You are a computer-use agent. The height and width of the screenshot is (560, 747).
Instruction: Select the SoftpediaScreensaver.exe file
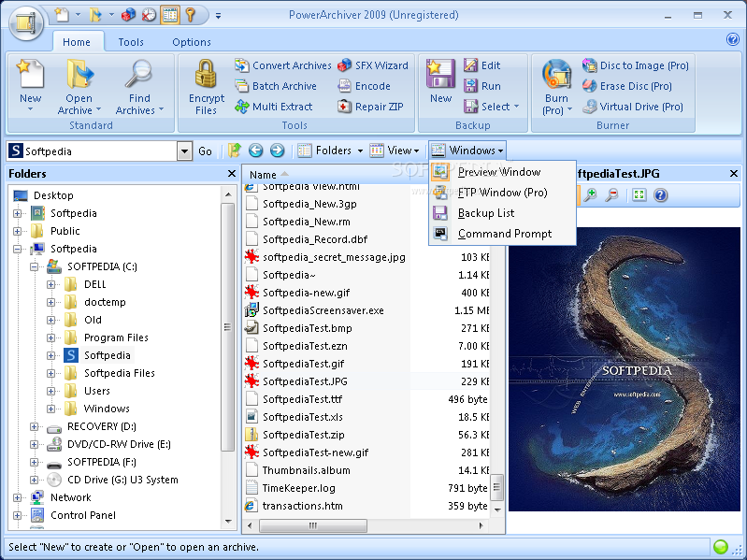323,310
